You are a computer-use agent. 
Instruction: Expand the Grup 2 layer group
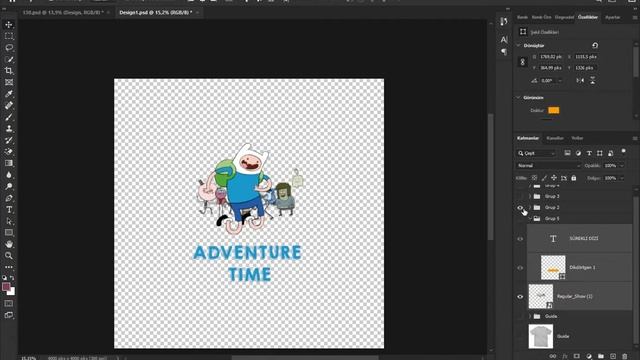coord(530,208)
